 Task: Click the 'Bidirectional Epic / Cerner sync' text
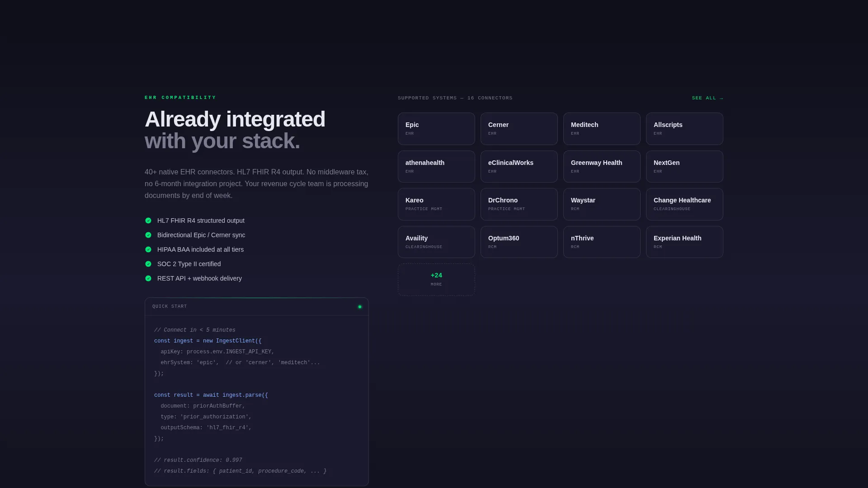click(x=201, y=235)
